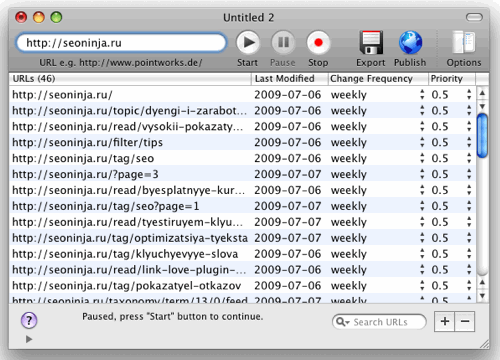Viewport: 500px width, 360px height.
Task: Click the Publish globe icon
Action: pyautogui.click(x=410, y=43)
